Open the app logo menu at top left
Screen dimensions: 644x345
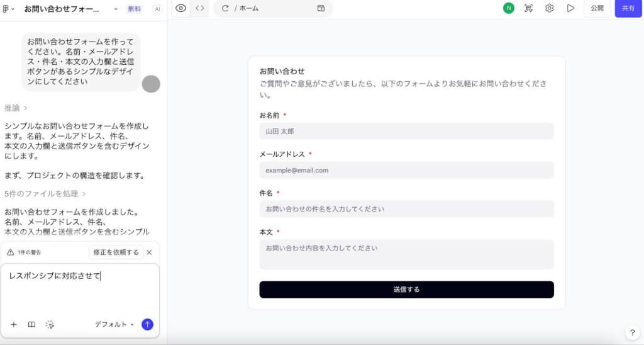[x=8, y=9]
